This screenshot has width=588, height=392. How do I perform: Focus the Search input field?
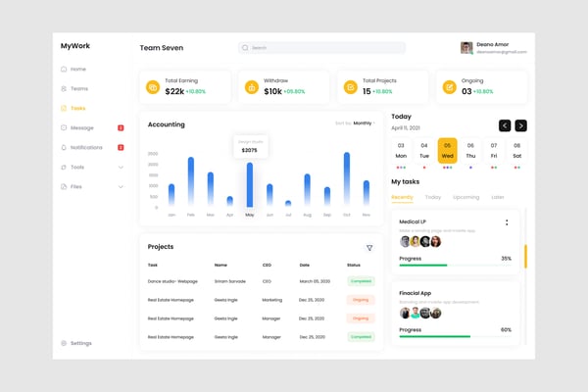pyautogui.click(x=321, y=48)
